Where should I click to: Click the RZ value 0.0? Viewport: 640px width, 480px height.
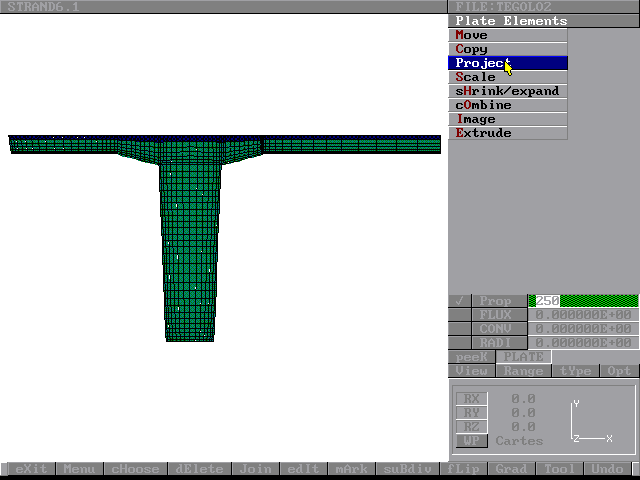click(x=523, y=427)
